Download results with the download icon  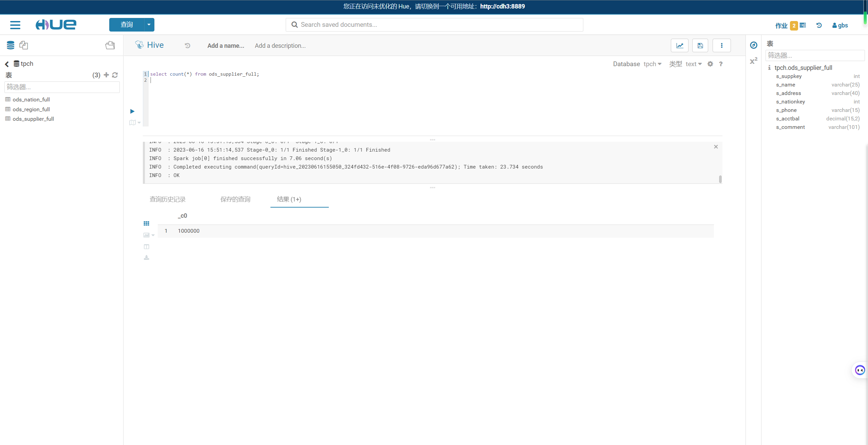coord(147,258)
